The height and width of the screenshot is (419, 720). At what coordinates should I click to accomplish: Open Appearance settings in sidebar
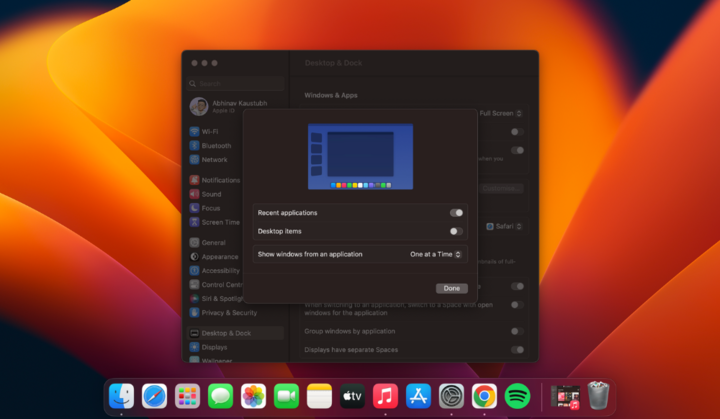(214, 256)
